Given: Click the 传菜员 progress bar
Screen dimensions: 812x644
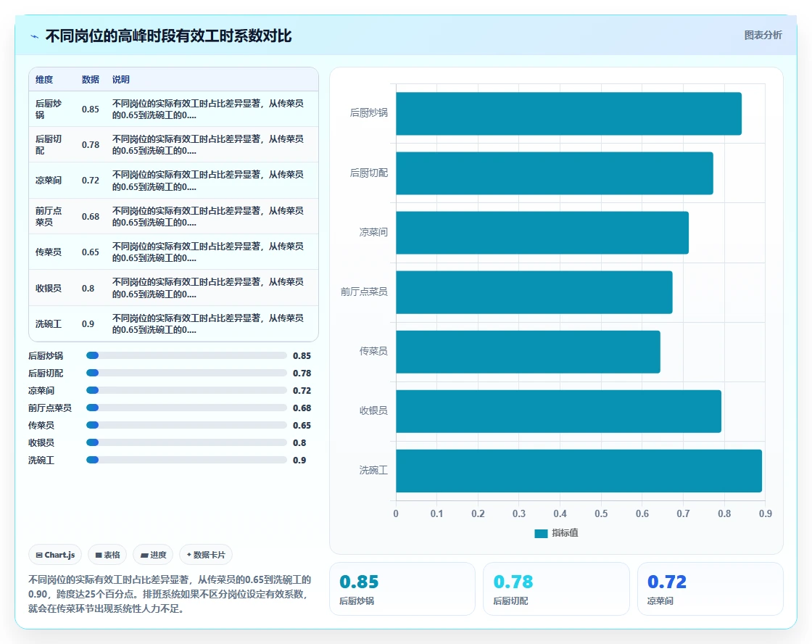Looking at the screenshot, I should (186, 426).
